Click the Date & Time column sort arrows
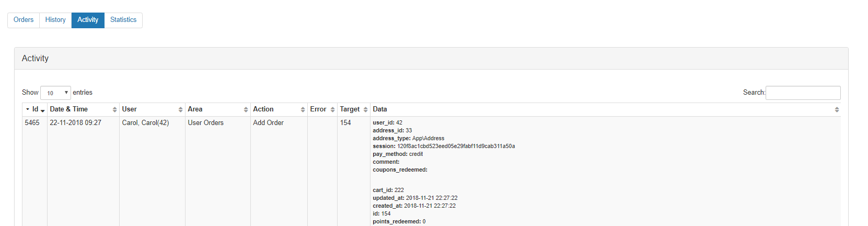 pyautogui.click(x=114, y=110)
